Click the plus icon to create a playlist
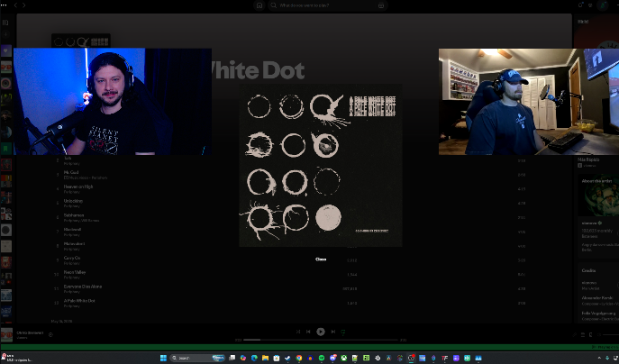The height and width of the screenshot is (364, 619). (x=5, y=35)
